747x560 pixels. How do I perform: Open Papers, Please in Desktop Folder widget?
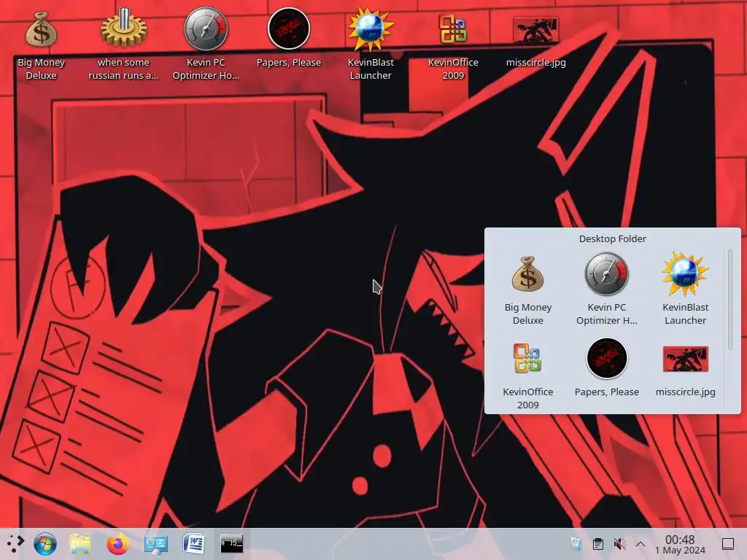coord(606,358)
